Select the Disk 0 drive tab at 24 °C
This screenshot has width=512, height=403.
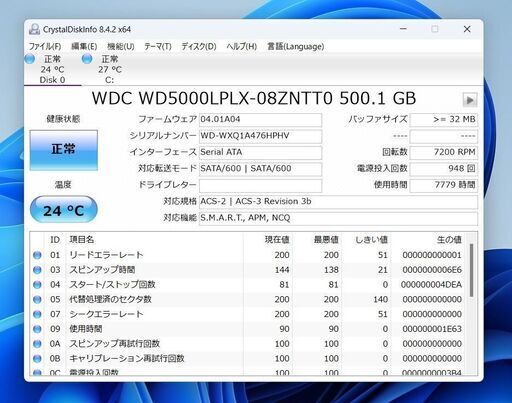52,69
